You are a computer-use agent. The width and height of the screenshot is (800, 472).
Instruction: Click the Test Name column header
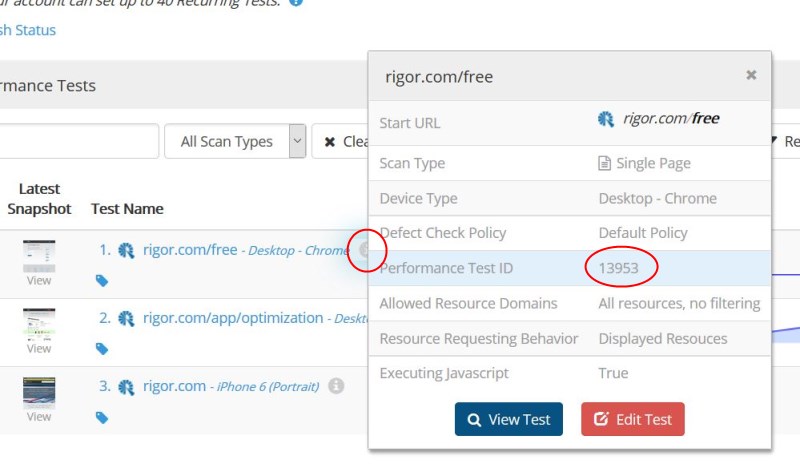pyautogui.click(x=127, y=209)
